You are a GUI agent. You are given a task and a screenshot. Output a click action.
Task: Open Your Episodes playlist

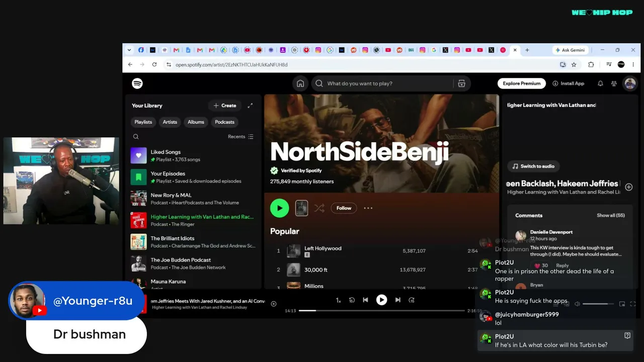tap(193, 177)
